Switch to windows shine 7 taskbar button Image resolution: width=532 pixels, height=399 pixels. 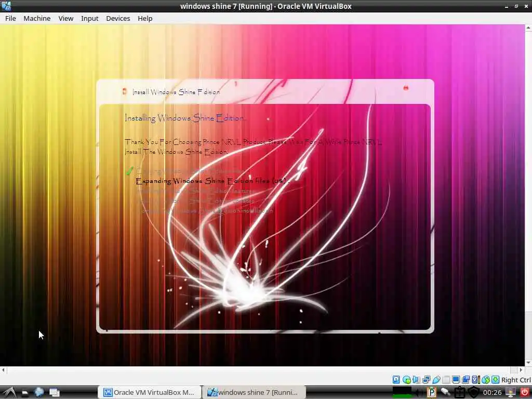click(x=254, y=392)
